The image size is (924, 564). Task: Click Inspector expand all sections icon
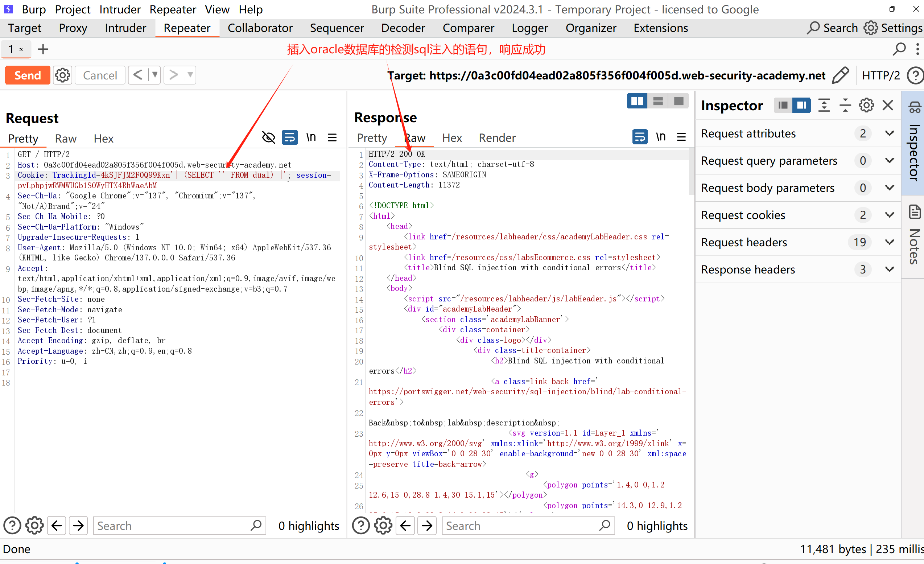coord(824,106)
